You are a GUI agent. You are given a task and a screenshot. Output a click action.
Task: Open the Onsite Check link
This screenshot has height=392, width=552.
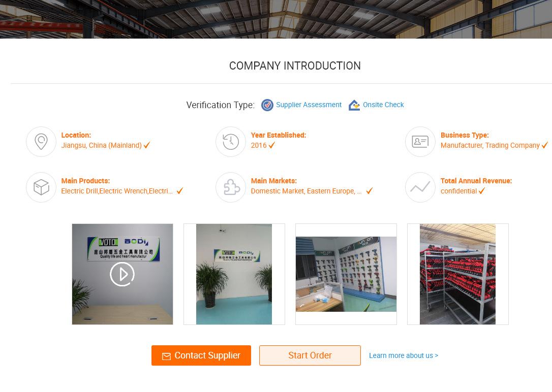coord(383,105)
